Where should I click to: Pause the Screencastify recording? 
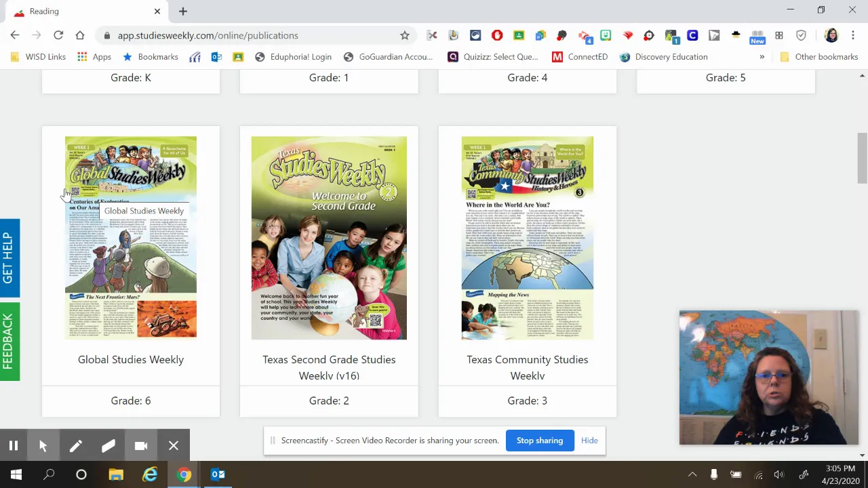click(13, 445)
